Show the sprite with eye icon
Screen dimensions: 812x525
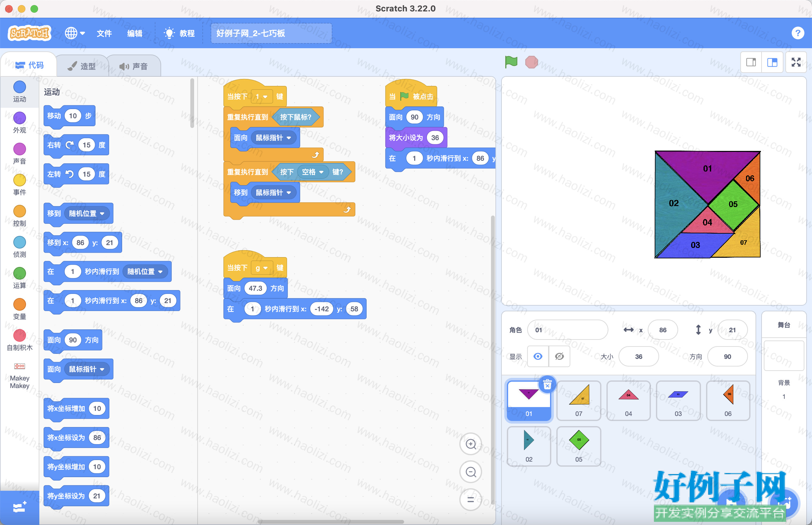538,357
